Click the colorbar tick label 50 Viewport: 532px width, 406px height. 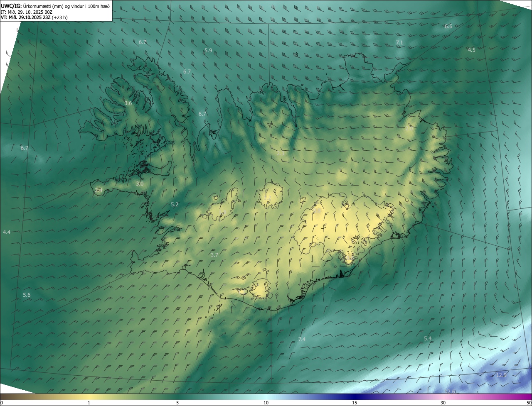tap(529, 403)
